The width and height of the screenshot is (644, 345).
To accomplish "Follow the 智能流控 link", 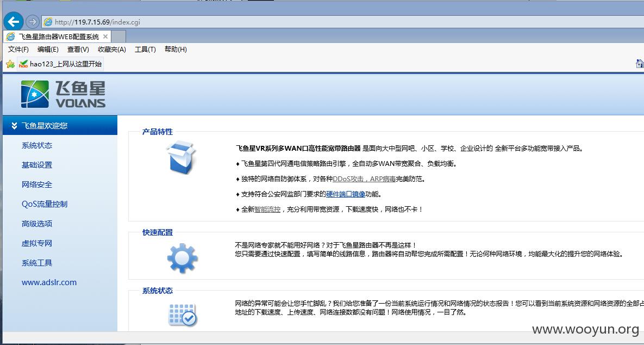I will tap(267, 210).
